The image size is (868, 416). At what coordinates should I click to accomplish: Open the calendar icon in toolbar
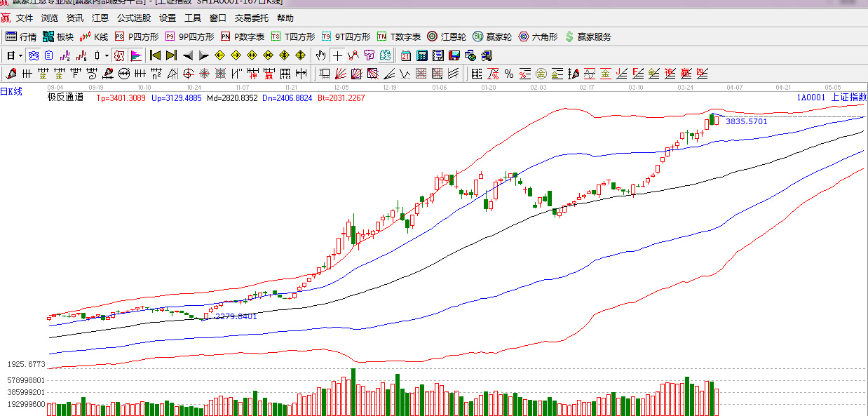(x=406, y=55)
